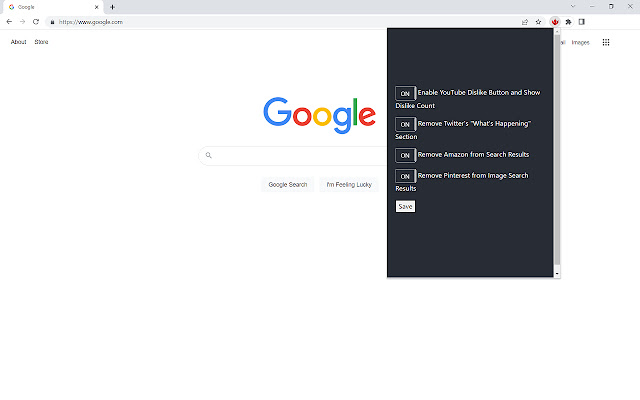Open the Images link
The height and width of the screenshot is (400, 640).
click(580, 42)
